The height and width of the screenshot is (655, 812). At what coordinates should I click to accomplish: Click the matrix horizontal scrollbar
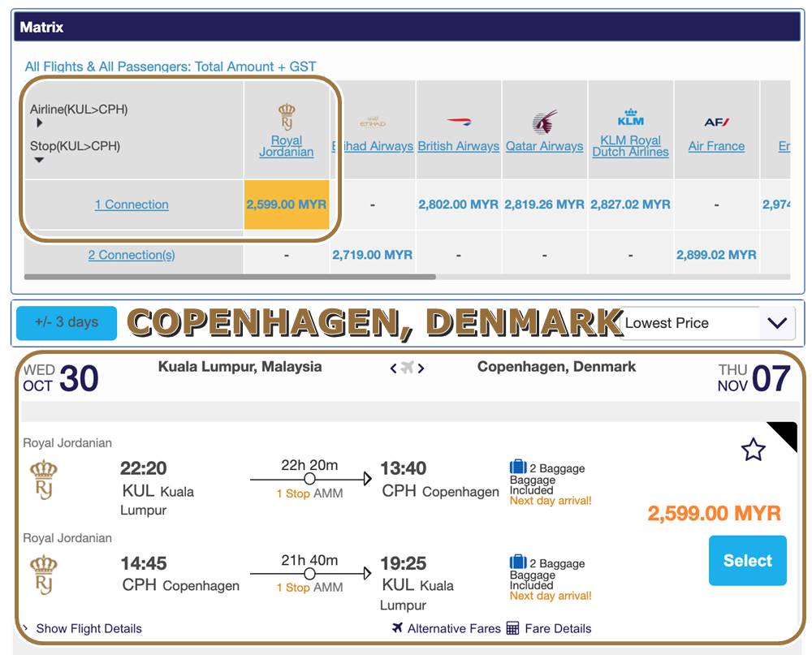[x=230, y=277]
